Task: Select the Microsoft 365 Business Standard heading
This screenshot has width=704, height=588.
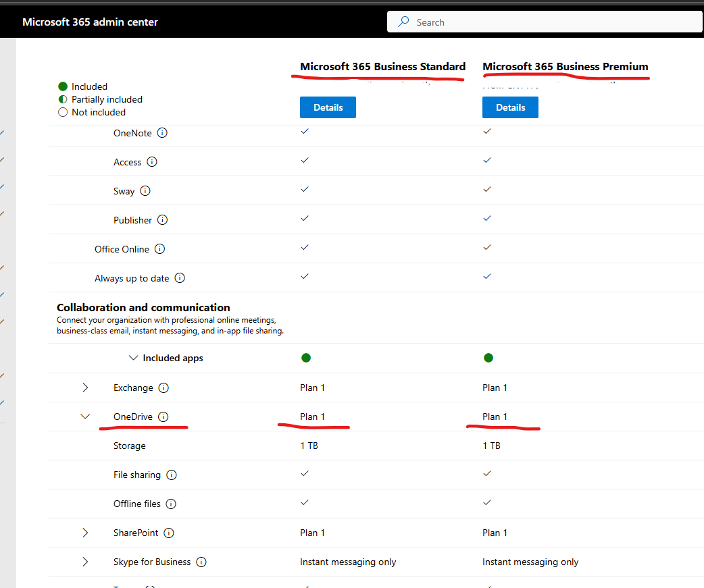Action: click(x=382, y=66)
